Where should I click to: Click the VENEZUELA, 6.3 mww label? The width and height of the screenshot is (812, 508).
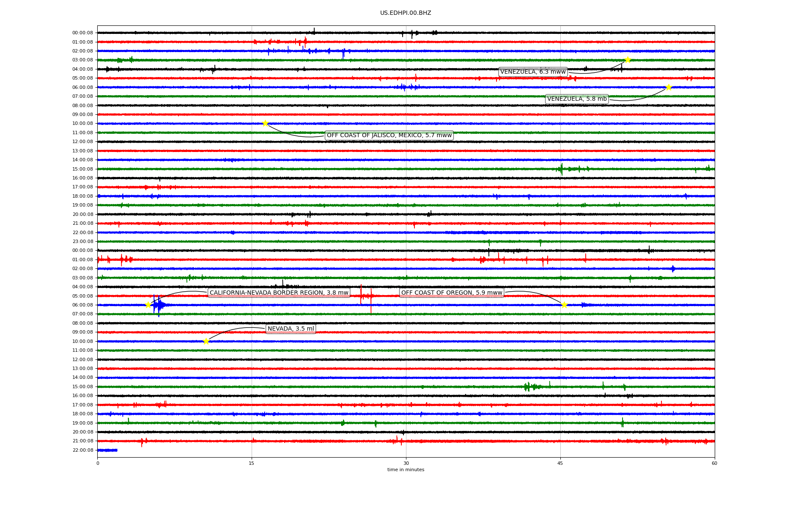pyautogui.click(x=533, y=72)
